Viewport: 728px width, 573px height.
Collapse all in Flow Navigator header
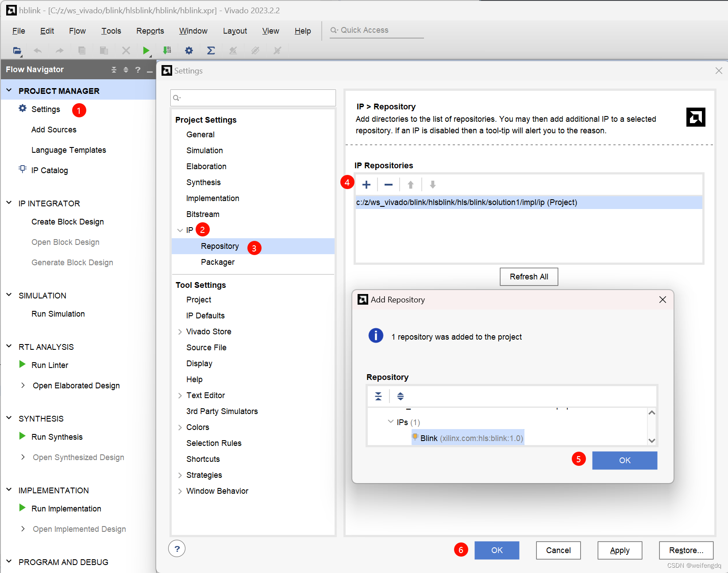(114, 70)
